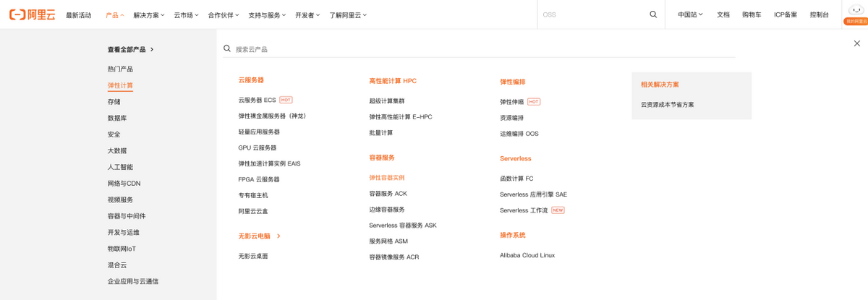Open 服务网格 ASM
This screenshot has width=868, height=300.
click(388, 241)
